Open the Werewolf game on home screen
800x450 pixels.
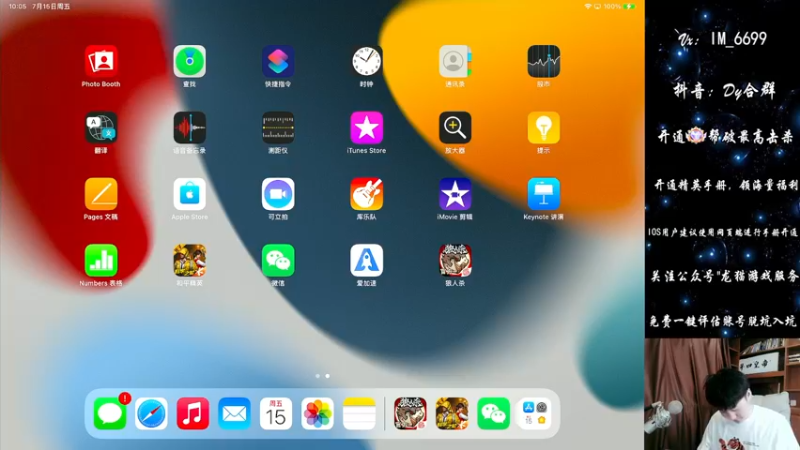click(455, 260)
